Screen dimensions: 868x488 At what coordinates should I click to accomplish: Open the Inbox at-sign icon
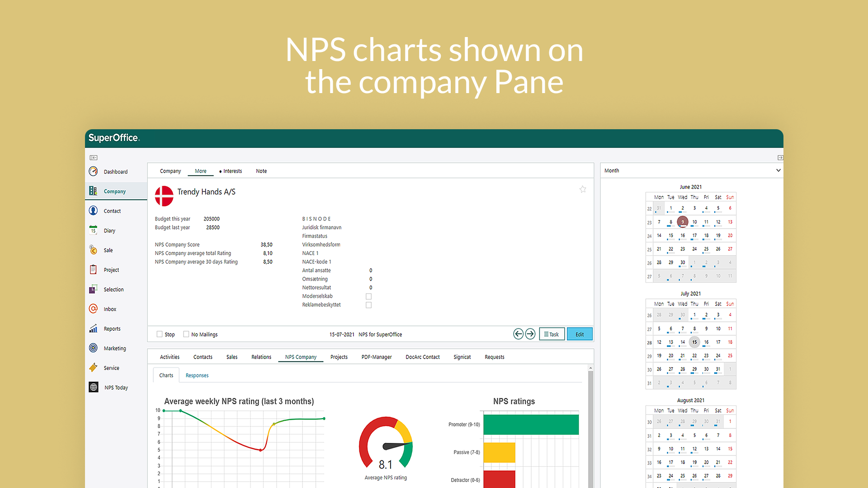click(93, 309)
